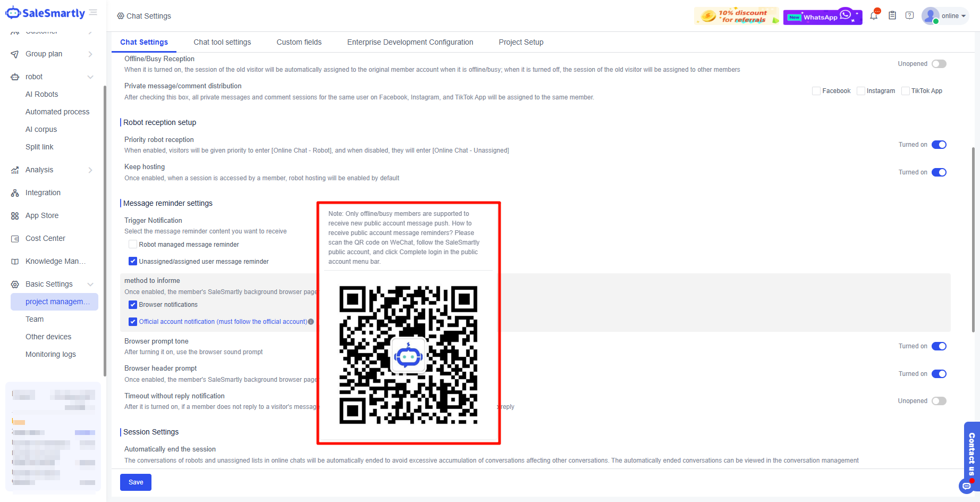The height and width of the screenshot is (502, 980).
Task: Turn off Browser prompt tone switch
Action: [x=939, y=346]
